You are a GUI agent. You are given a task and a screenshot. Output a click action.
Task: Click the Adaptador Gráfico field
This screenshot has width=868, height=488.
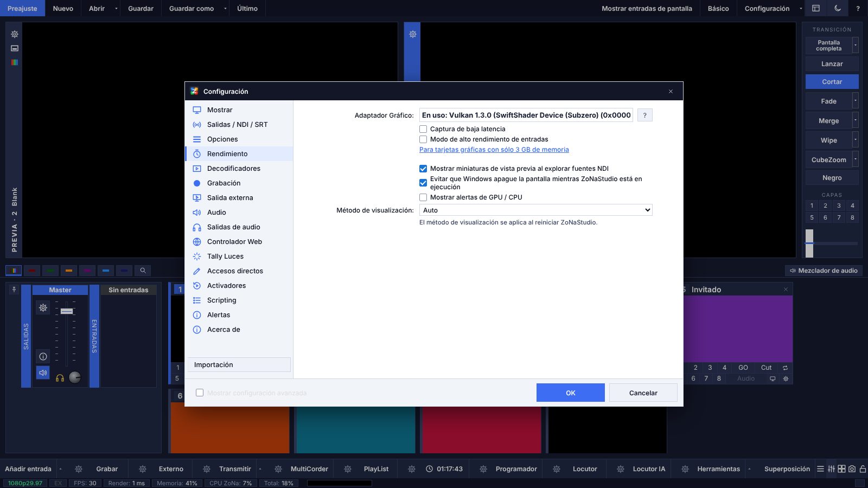coord(526,115)
